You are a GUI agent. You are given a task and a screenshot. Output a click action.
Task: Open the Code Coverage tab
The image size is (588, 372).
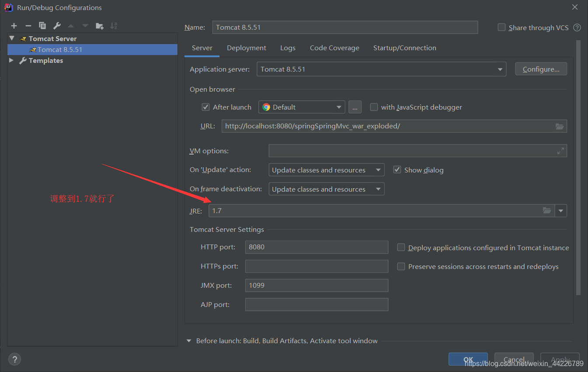(334, 48)
